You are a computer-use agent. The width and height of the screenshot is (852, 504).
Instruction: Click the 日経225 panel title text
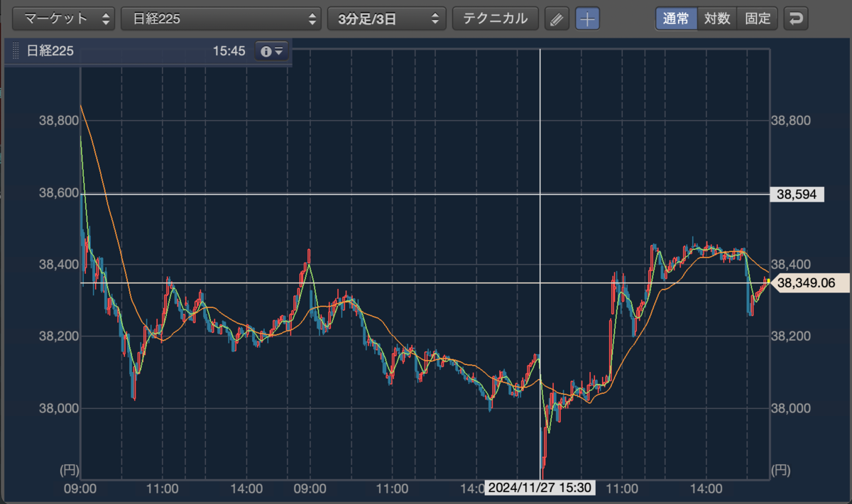[x=50, y=51]
